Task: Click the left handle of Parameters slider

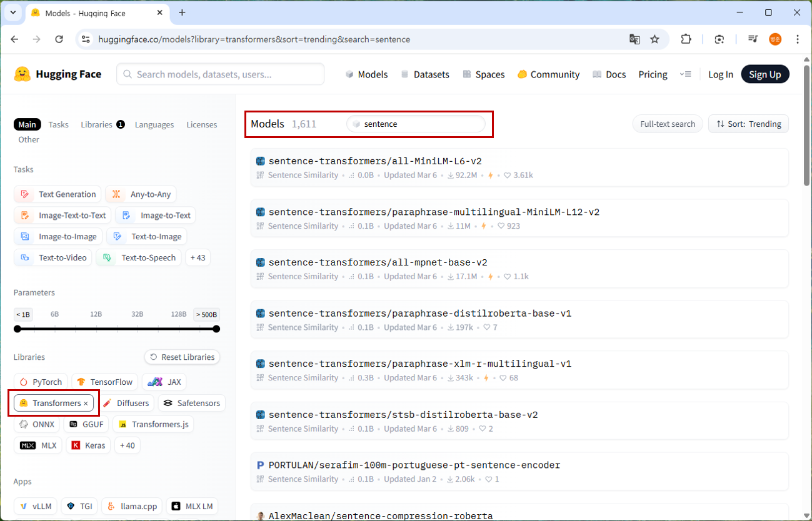Action: 18,329
